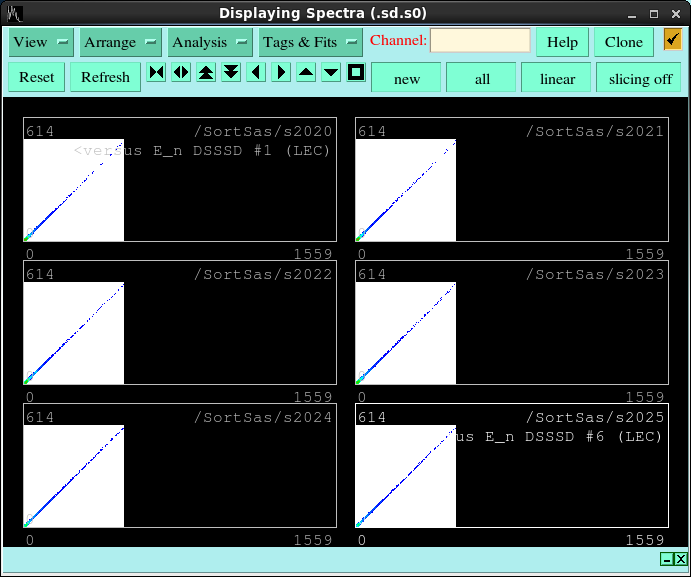Click the red 'Channel:' label
The height and width of the screenshot is (577, 691).
coord(398,41)
